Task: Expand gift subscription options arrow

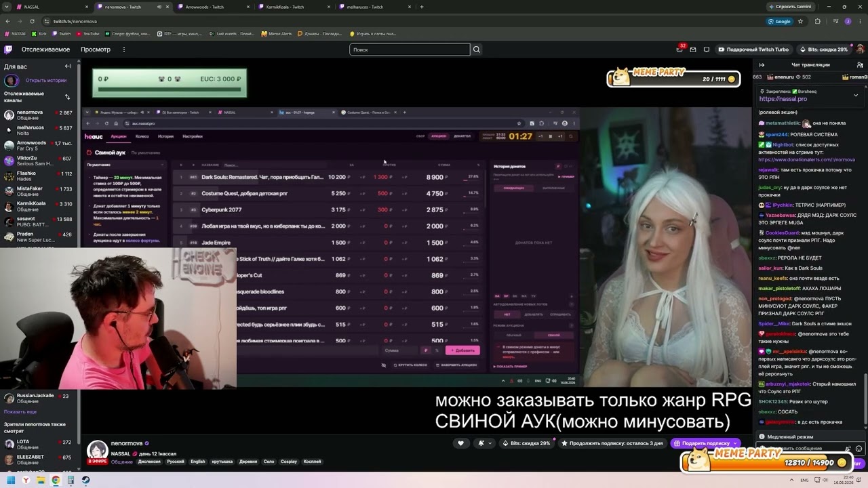Action: tap(734, 443)
